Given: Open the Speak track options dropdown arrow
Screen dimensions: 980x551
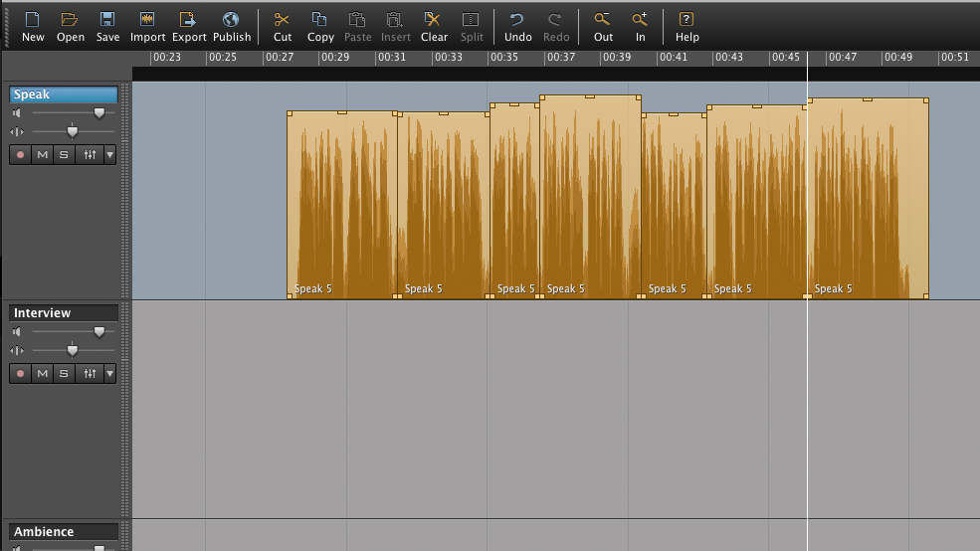Looking at the screenshot, I should (110, 155).
